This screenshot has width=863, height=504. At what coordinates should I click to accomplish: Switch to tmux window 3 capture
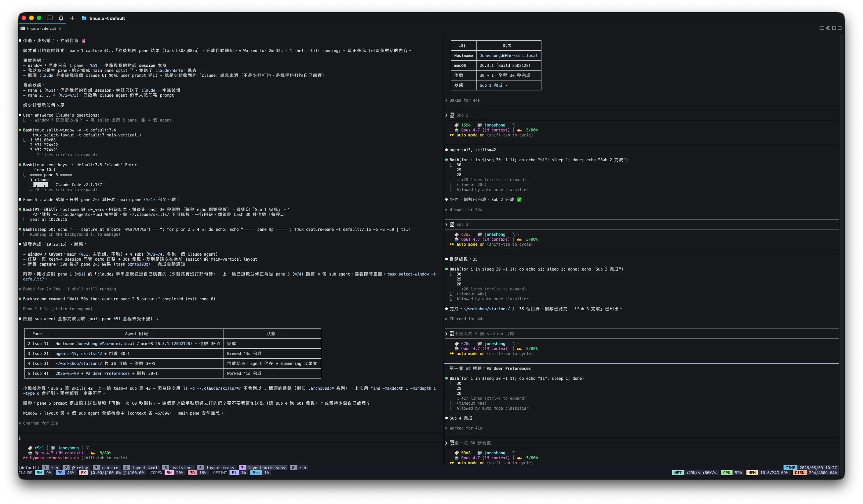coord(106,468)
